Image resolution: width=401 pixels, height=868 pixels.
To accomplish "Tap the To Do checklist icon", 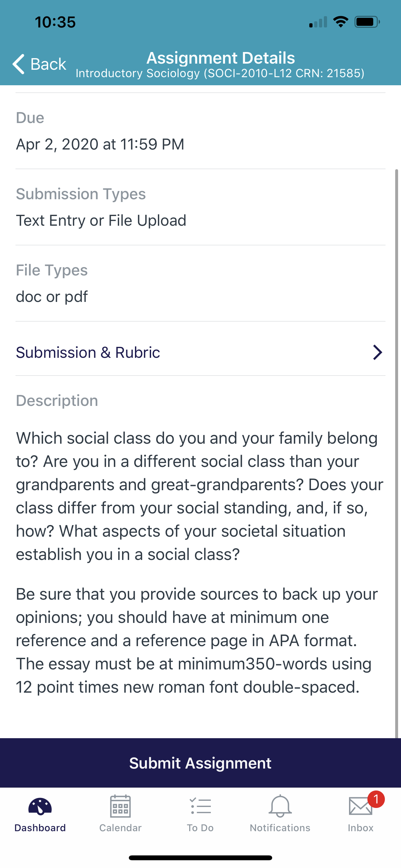I will coord(200,806).
